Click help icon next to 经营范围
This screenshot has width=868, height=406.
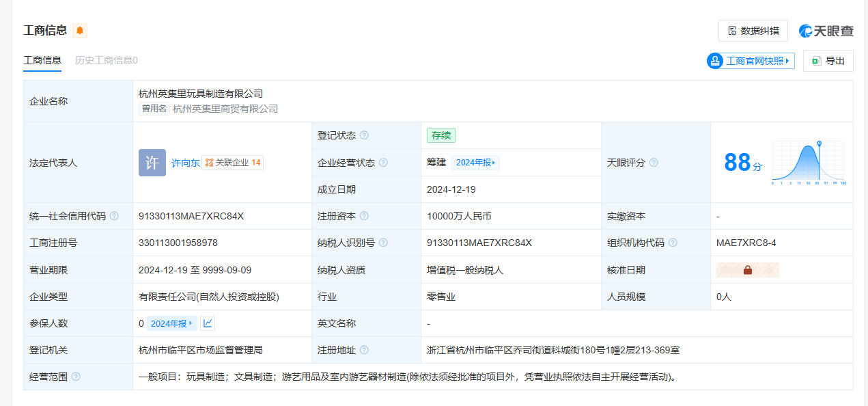coord(76,377)
